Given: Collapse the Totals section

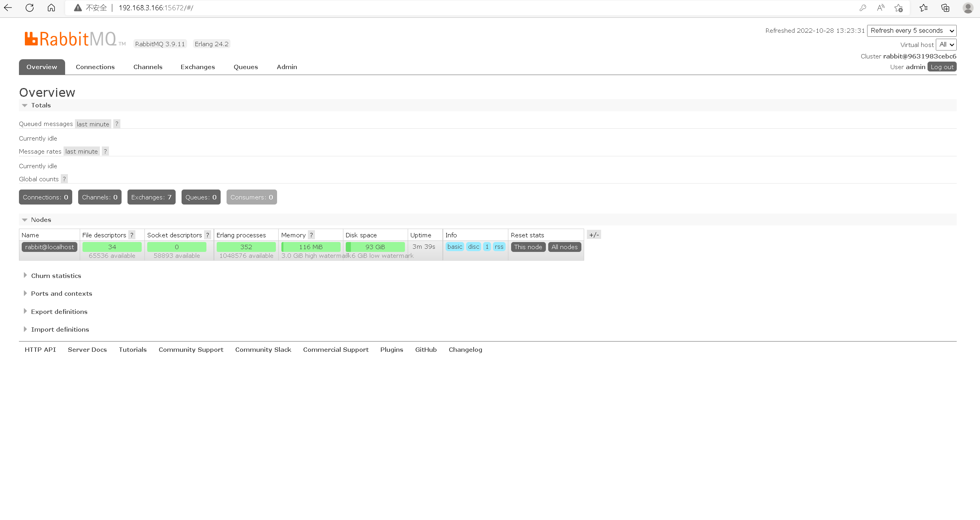Looking at the screenshot, I should [41, 105].
